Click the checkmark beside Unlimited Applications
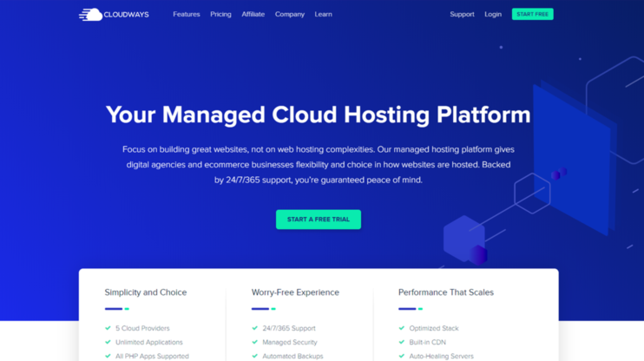 point(108,342)
